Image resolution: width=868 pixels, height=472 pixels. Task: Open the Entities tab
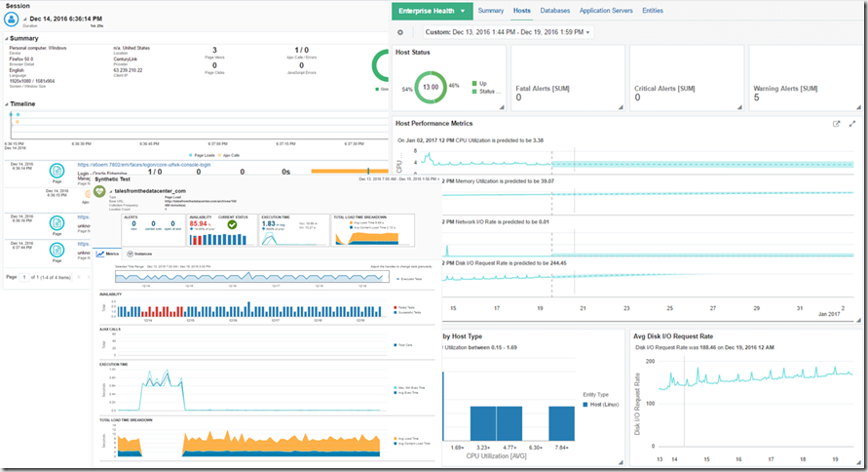point(652,11)
